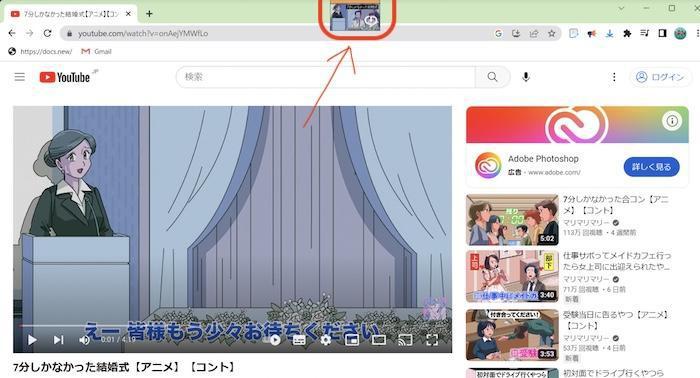Click the Google icon in the address bar
This screenshot has height=378, width=700.
coord(498,33)
